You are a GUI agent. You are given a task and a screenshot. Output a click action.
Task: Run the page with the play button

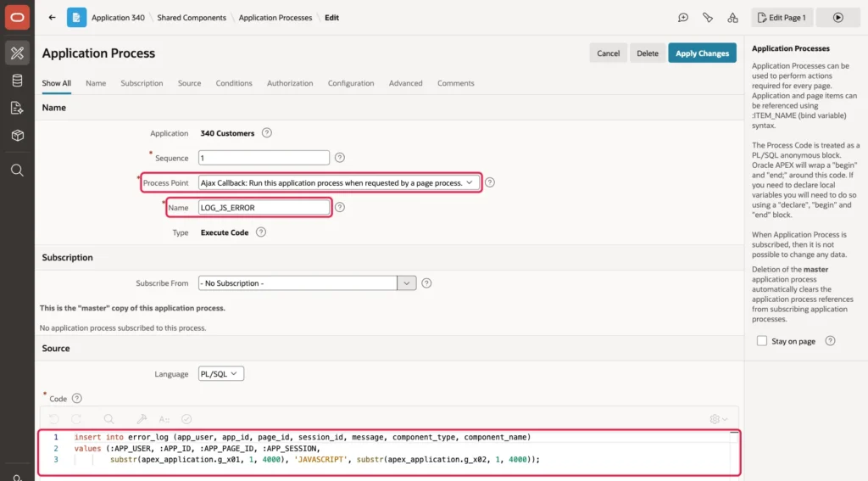click(838, 18)
